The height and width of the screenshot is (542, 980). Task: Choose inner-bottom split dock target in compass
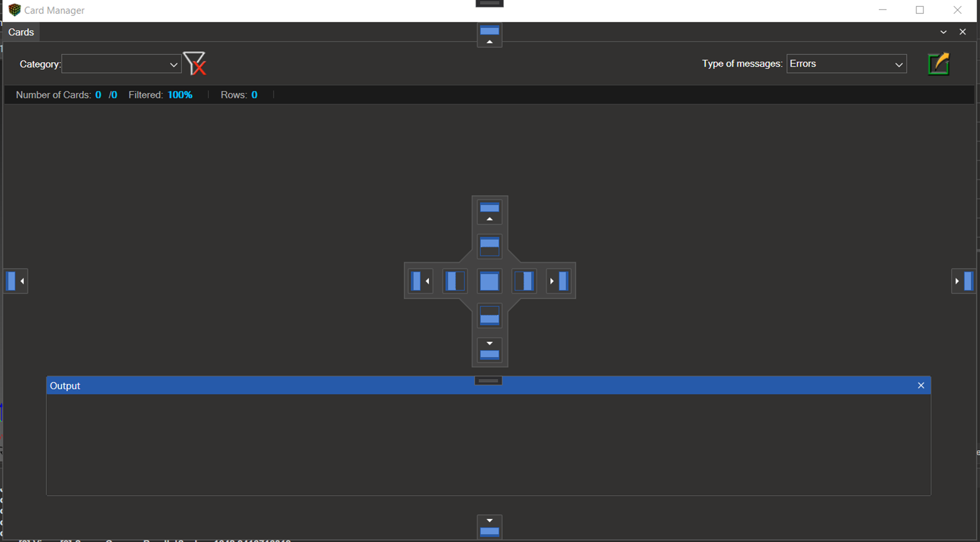coord(489,316)
